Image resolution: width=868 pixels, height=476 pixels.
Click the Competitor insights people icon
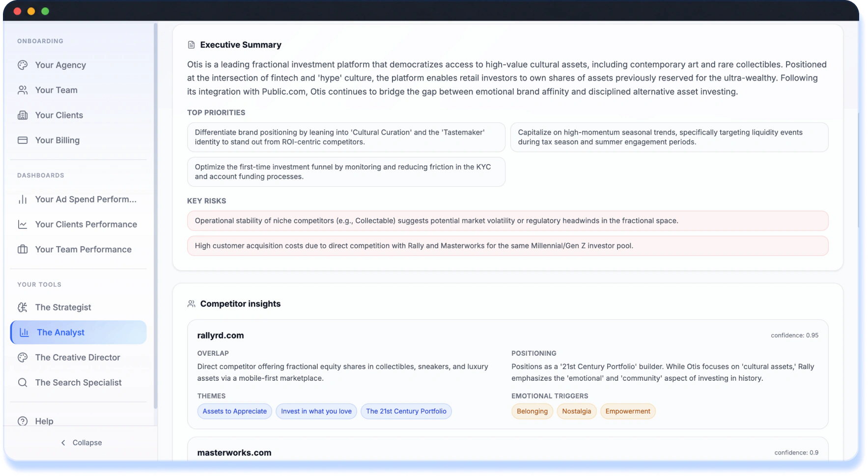192,304
